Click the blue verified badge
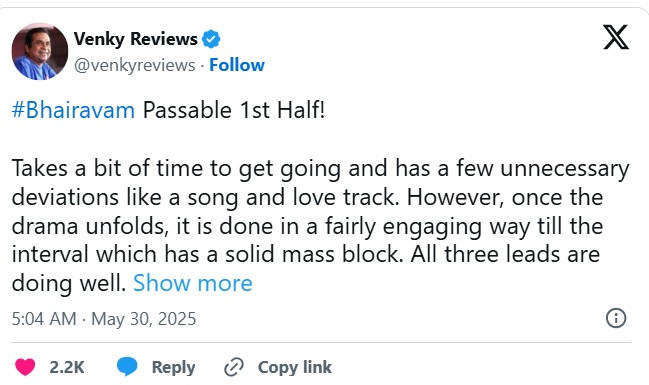The width and height of the screenshot is (649, 385). click(211, 39)
